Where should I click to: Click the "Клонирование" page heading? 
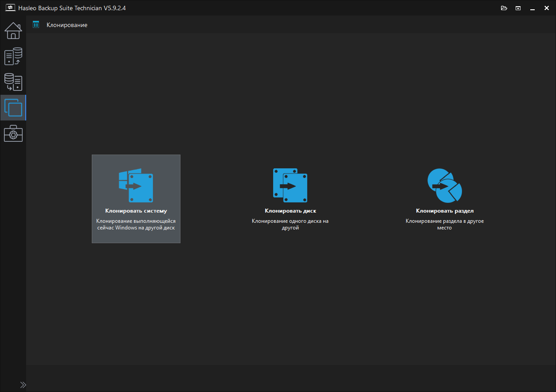67,25
